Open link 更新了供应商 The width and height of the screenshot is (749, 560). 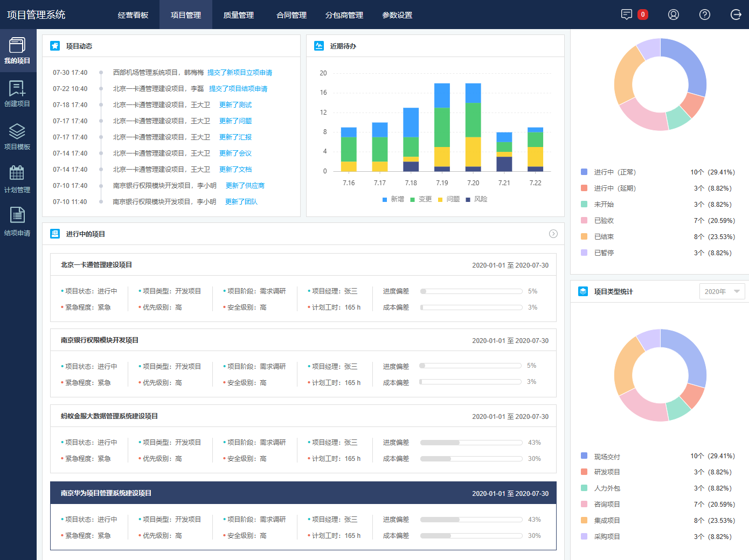click(x=245, y=186)
